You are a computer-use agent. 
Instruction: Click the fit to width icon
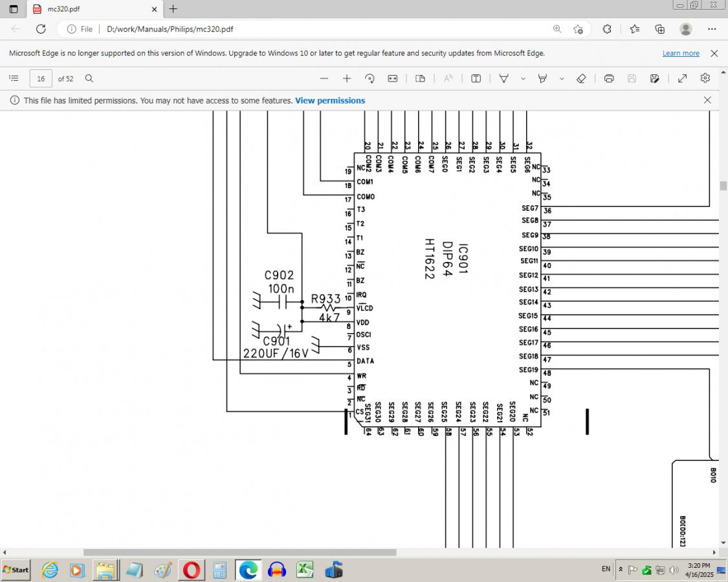392,78
